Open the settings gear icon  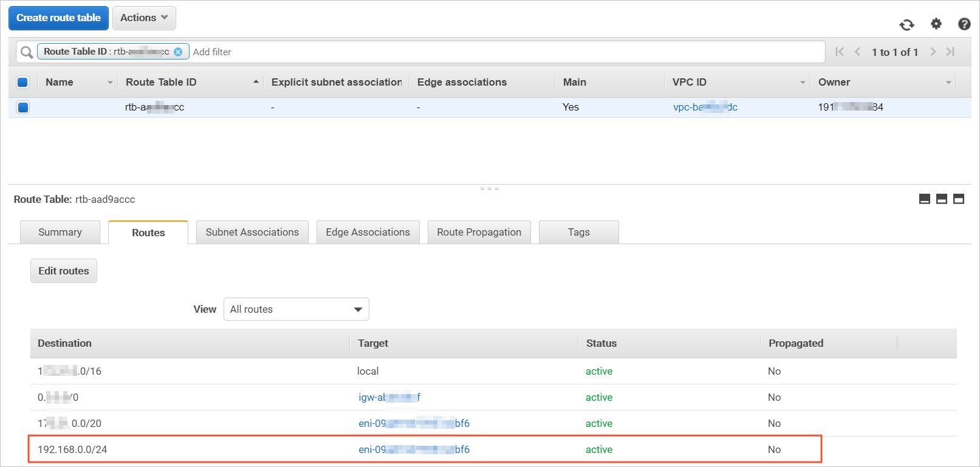click(x=936, y=24)
